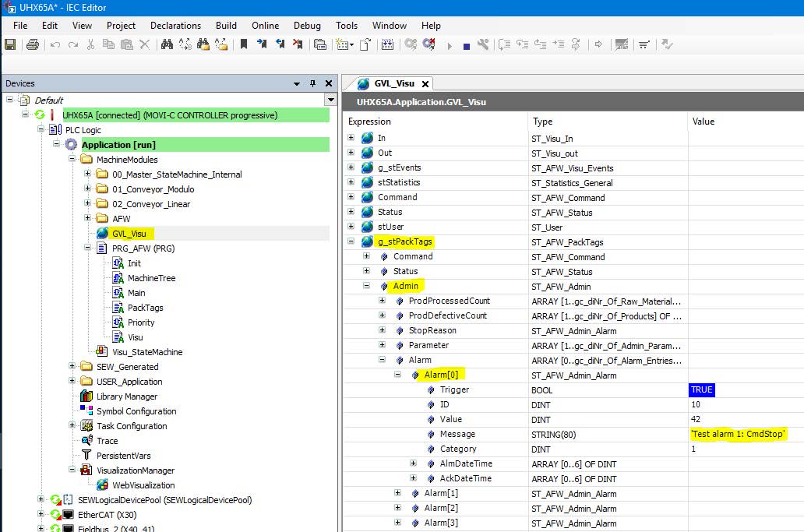Collapse the g_stPackTags node
804x532 pixels.
coord(351,241)
